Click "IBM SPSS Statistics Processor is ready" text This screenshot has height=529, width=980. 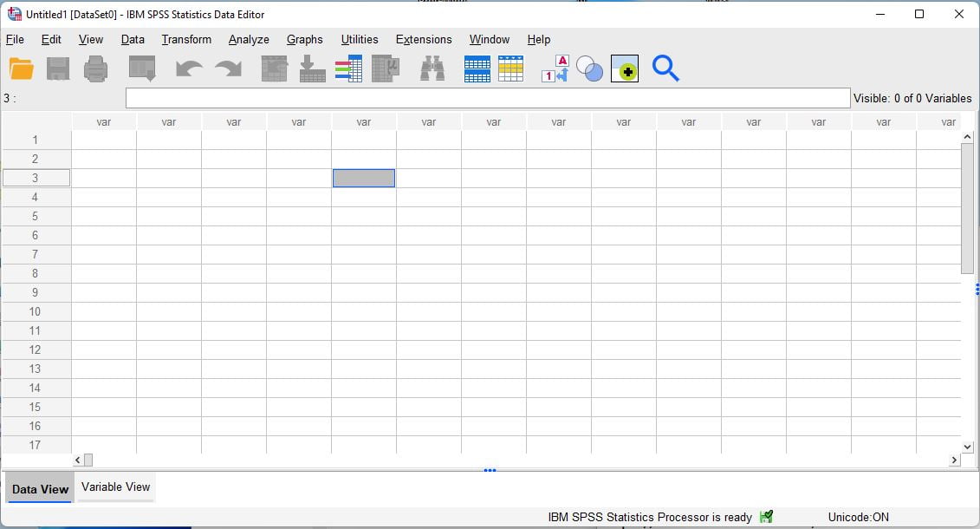click(650, 517)
